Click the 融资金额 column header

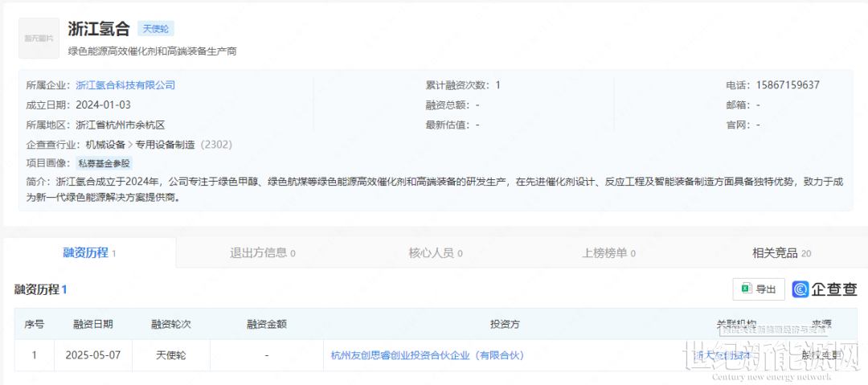(x=267, y=325)
